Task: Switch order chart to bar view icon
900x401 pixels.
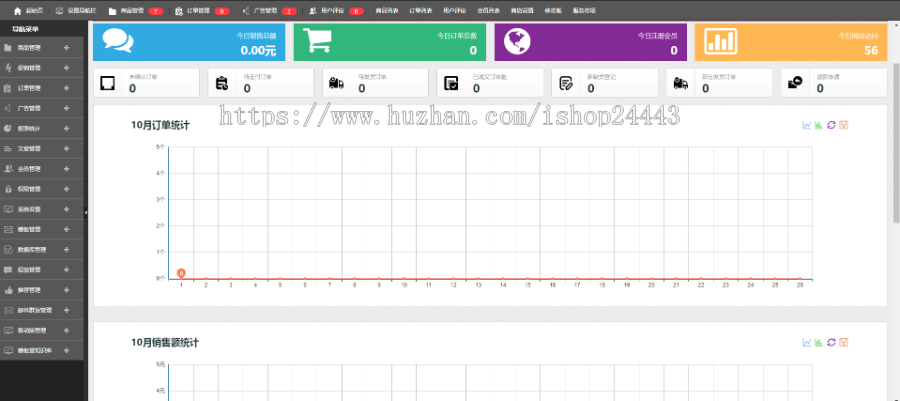Action: point(819,125)
